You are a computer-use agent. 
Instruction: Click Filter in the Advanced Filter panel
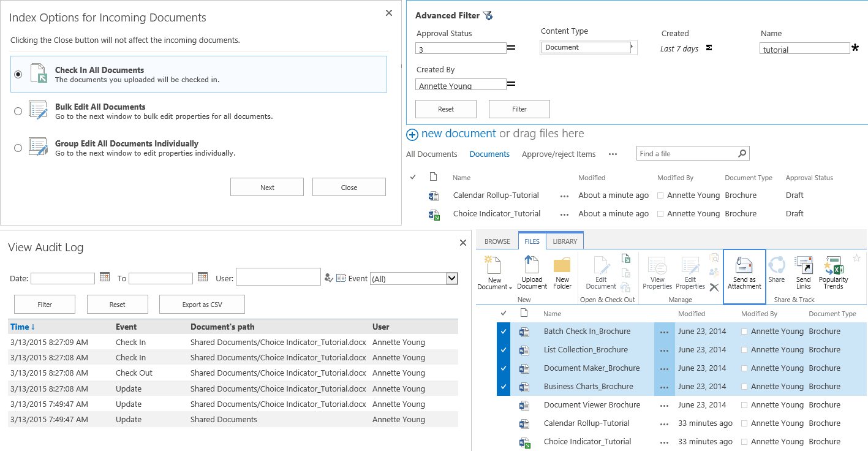coord(519,109)
